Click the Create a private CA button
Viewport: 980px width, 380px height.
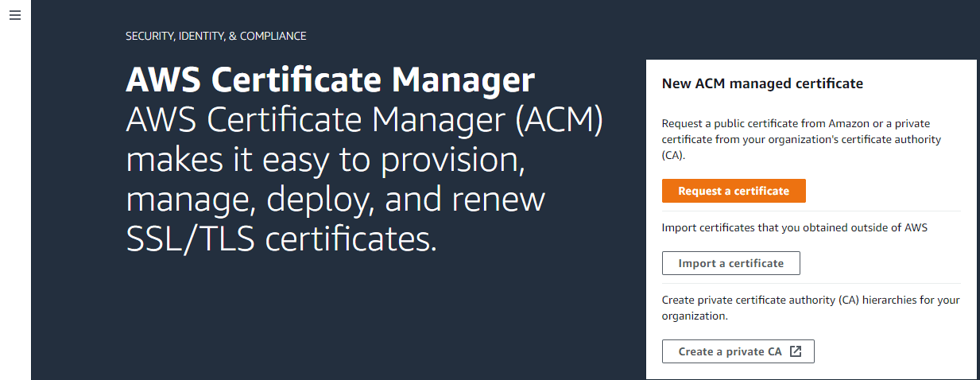(738, 351)
